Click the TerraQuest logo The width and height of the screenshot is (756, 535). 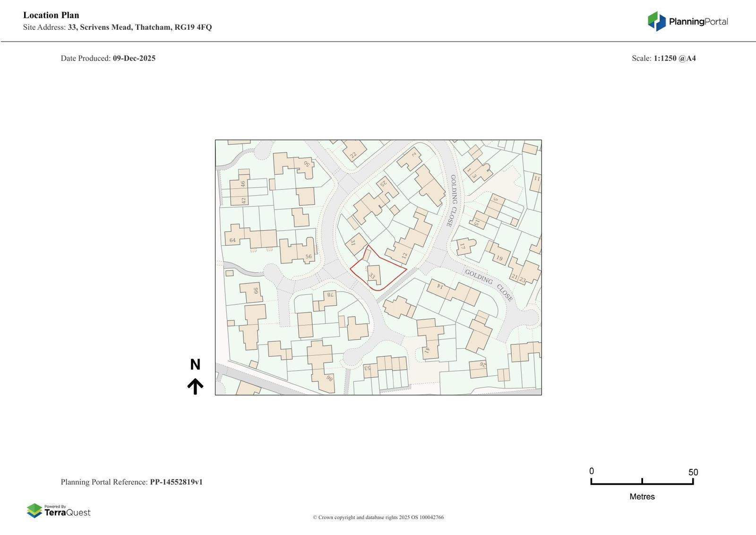click(59, 510)
